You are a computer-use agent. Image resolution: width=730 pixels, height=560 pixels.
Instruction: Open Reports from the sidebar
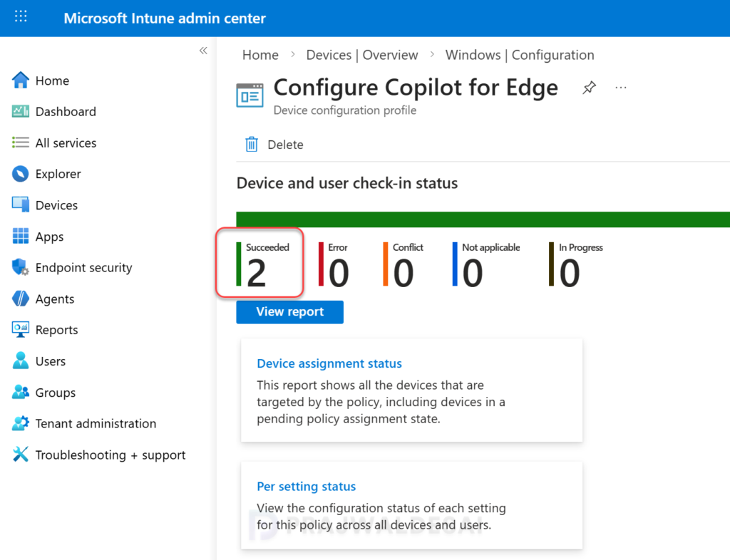(x=56, y=330)
